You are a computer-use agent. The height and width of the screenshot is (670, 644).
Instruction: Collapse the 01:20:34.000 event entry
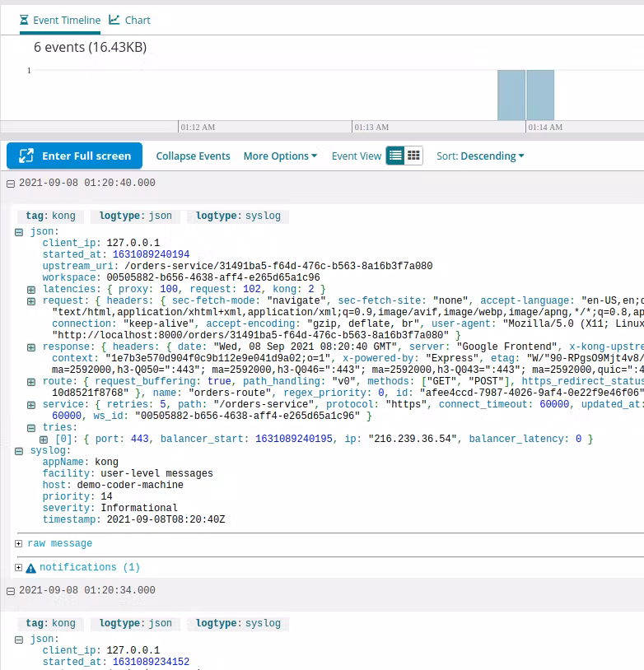[11, 591]
